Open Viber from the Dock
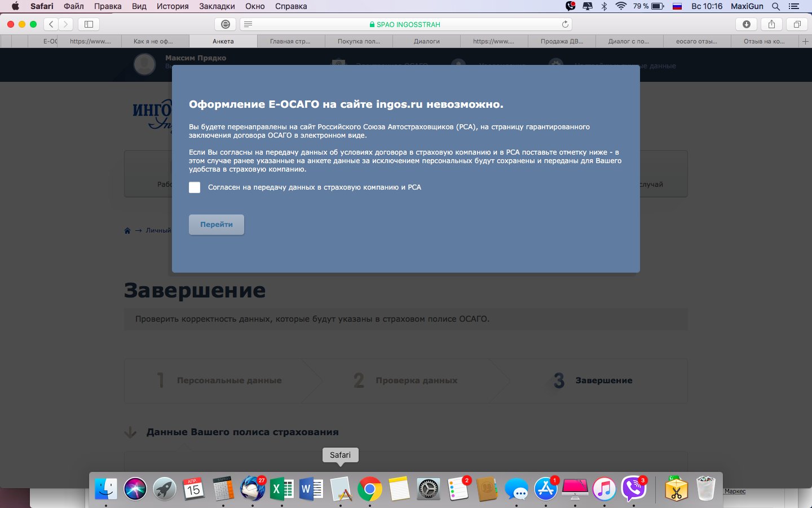 (x=634, y=489)
